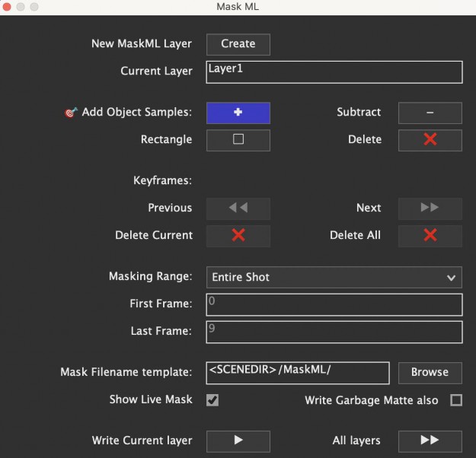Enable Write Garbage Matte also checkbox
476x458 pixels.
click(455, 400)
